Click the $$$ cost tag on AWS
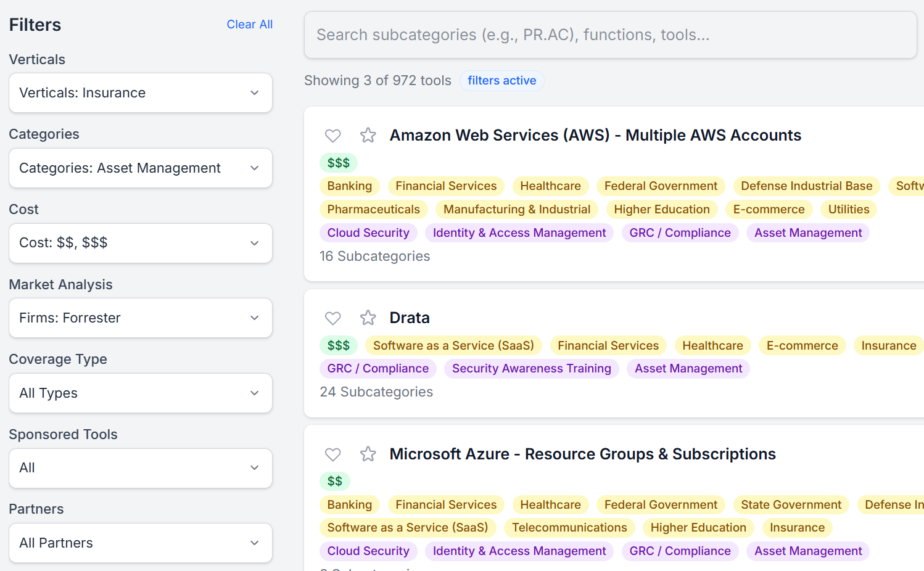 point(339,163)
